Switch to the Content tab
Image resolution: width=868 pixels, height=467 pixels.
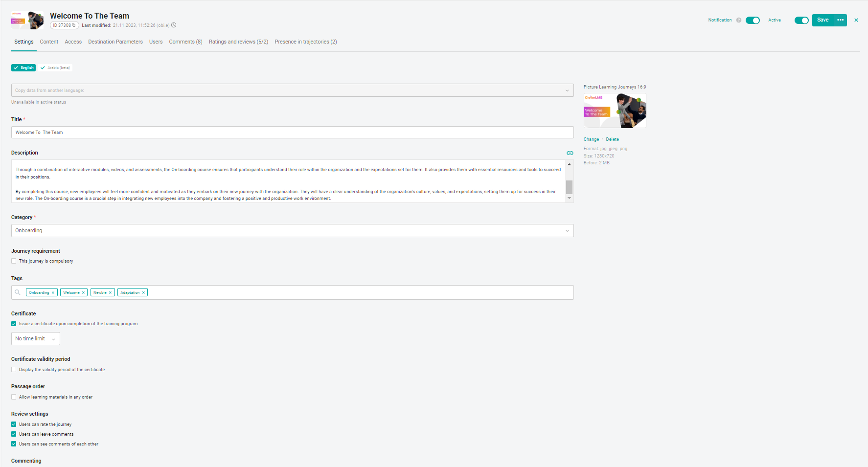click(x=49, y=42)
